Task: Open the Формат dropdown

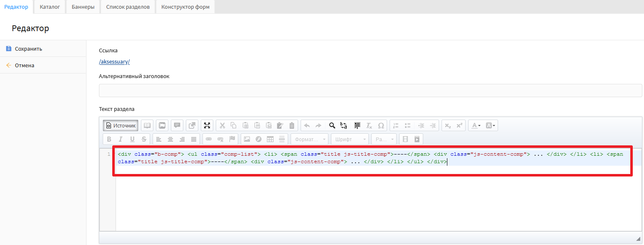Action: coord(309,139)
